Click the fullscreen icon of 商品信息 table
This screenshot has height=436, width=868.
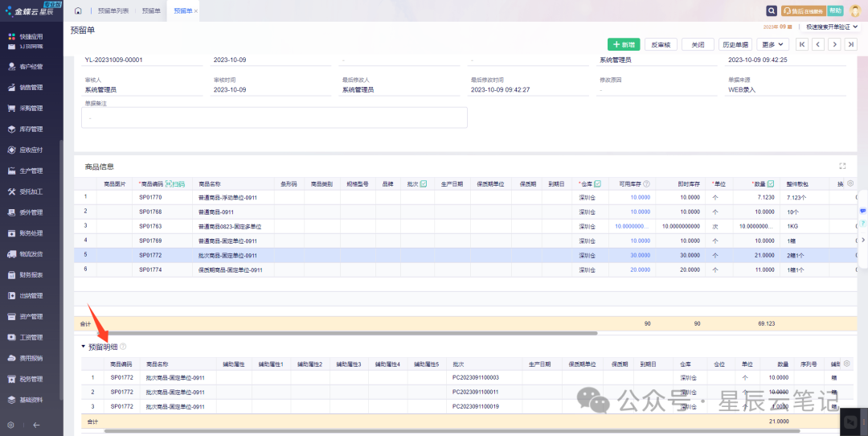tap(842, 167)
